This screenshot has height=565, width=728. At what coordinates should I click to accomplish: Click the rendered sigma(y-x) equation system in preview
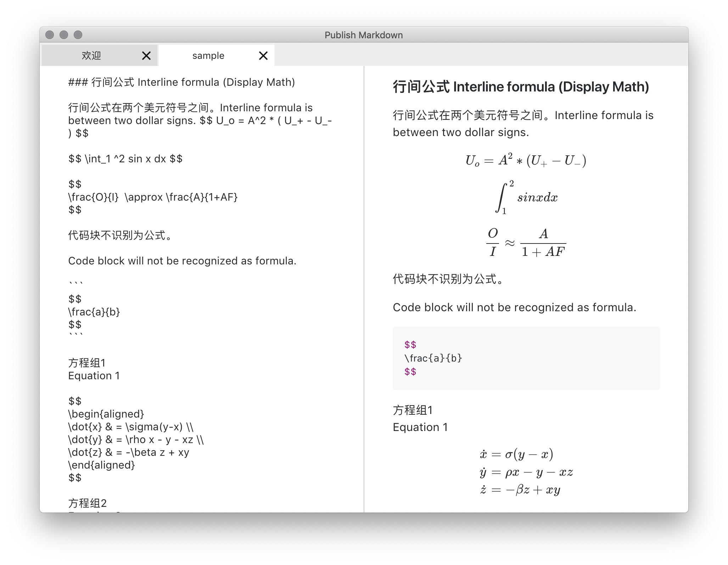526,472
